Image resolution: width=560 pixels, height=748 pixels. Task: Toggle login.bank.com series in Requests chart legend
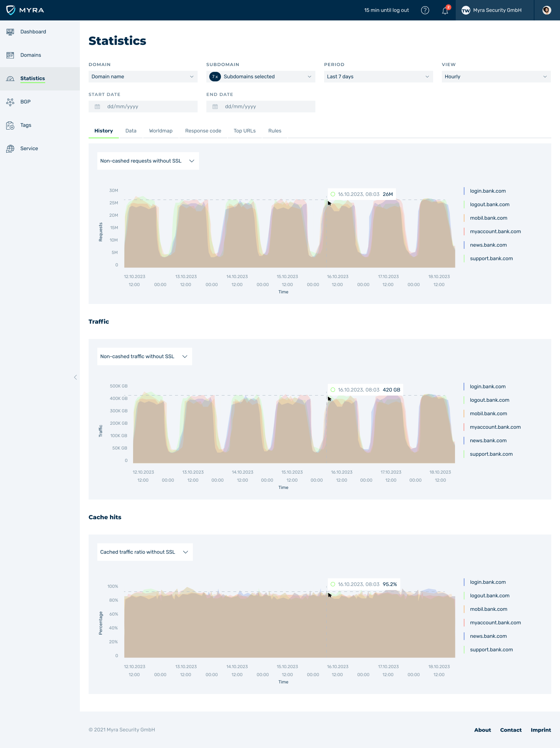(x=487, y=191)
